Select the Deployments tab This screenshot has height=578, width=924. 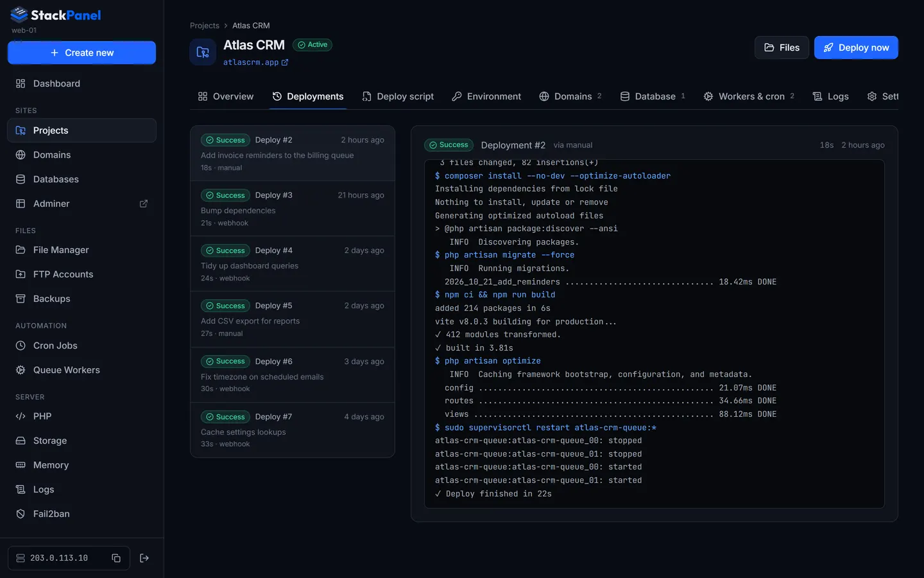coord(308,96)
